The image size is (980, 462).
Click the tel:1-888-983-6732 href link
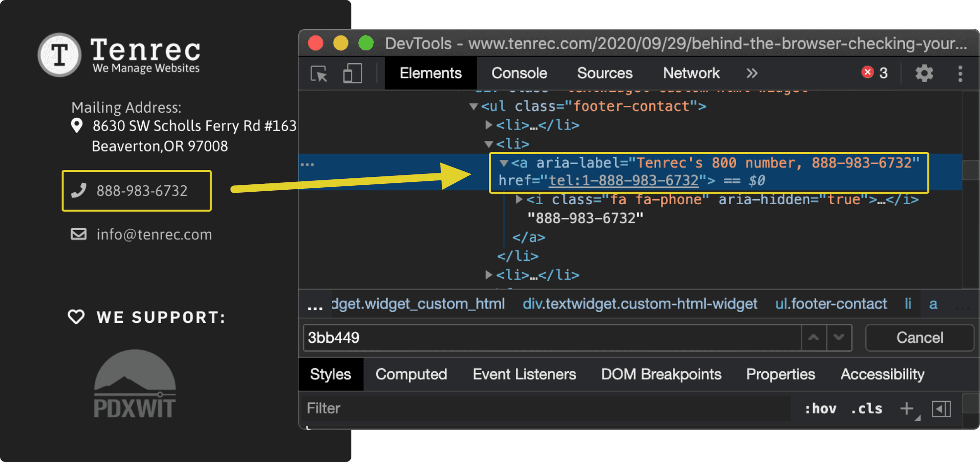click(623, 181)
